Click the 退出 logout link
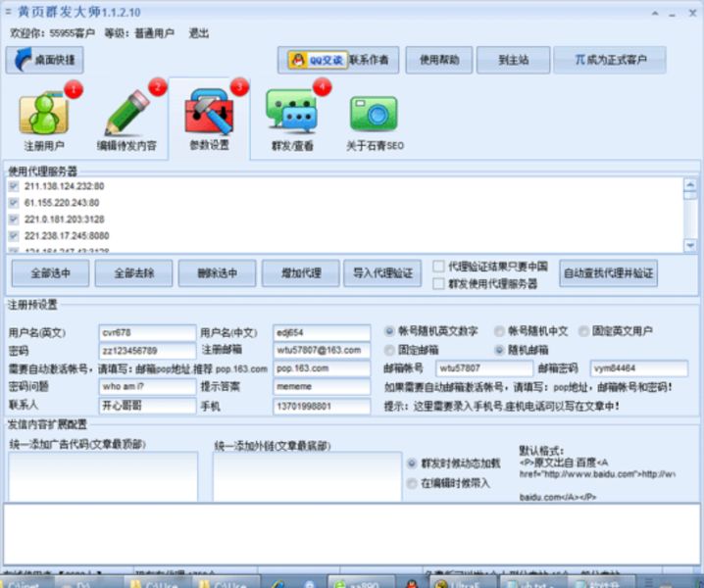 click(199, 32)
